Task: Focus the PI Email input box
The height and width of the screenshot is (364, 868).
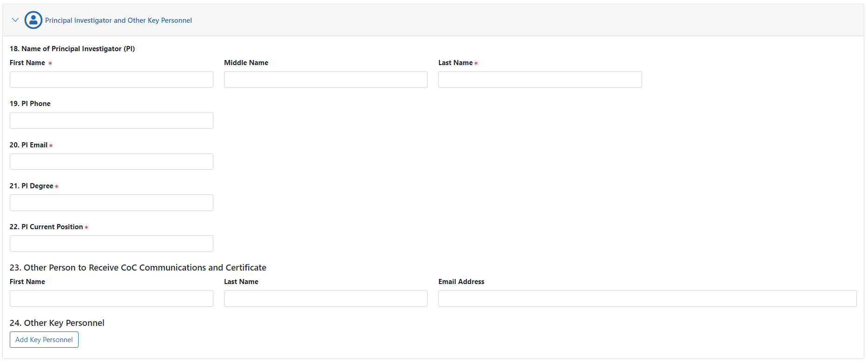Action: tap(111, 162)
